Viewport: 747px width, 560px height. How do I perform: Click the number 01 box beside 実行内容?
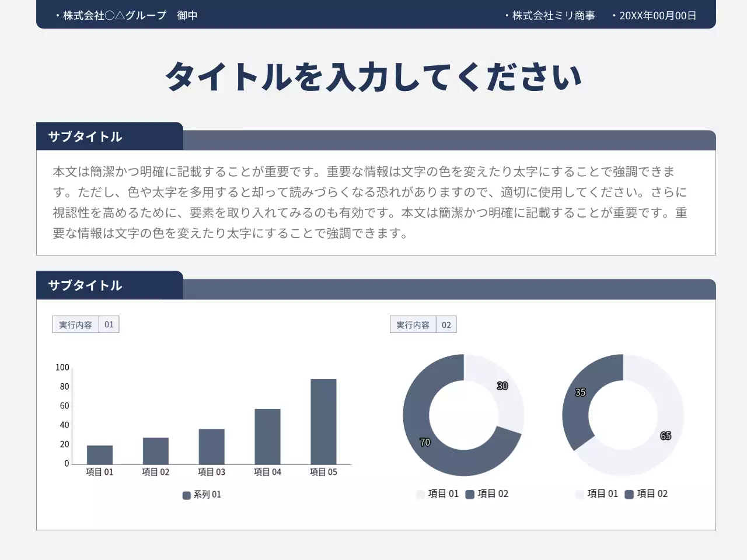click(109, 324)
